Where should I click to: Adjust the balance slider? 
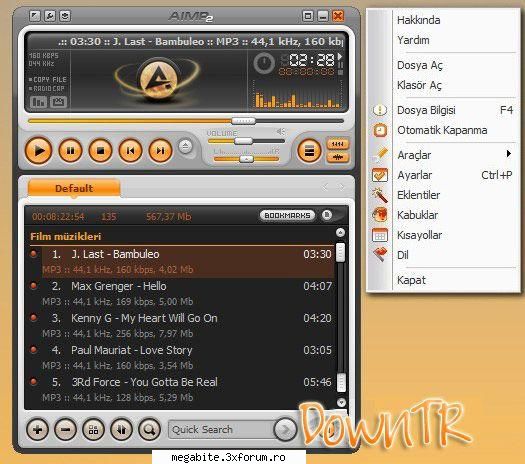[246, 159]
